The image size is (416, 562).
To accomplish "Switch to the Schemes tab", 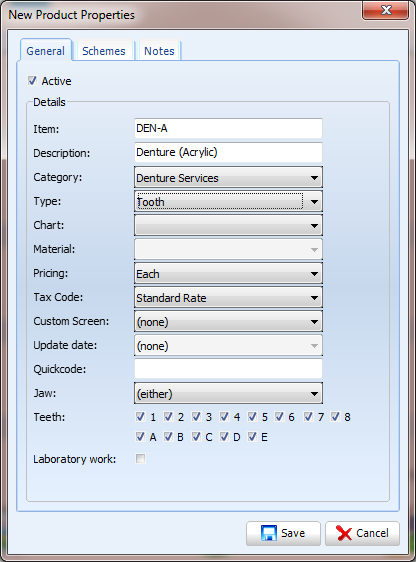I will pyautogui.click(x=104, y=51).
